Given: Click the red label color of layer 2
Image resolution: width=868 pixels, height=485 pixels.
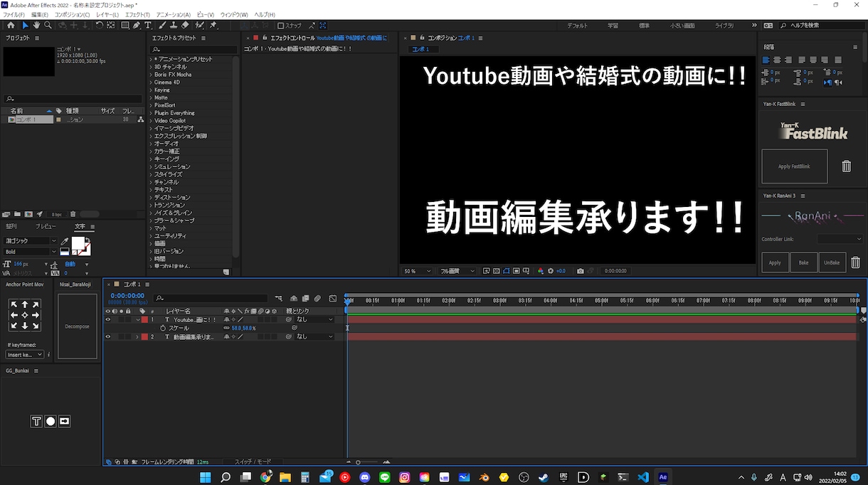Looking at the screenshot, I should click(x=144, y=336).
